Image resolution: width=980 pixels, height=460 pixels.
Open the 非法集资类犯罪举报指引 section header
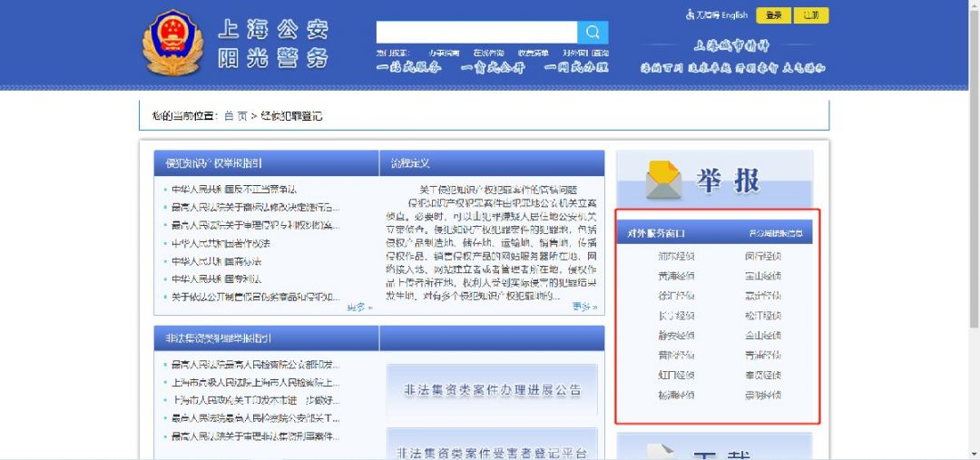[x=218, y=338]
